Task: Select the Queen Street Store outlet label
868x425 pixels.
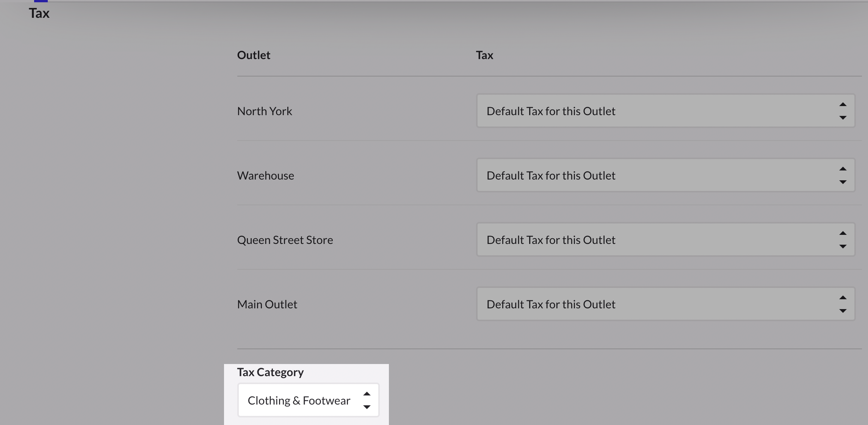Action: (285, 240)
